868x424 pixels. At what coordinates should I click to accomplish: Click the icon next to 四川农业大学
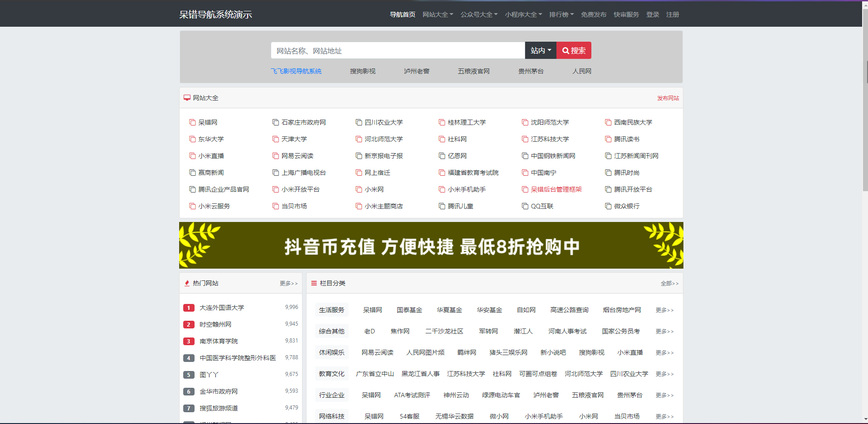tap(359, 122)
